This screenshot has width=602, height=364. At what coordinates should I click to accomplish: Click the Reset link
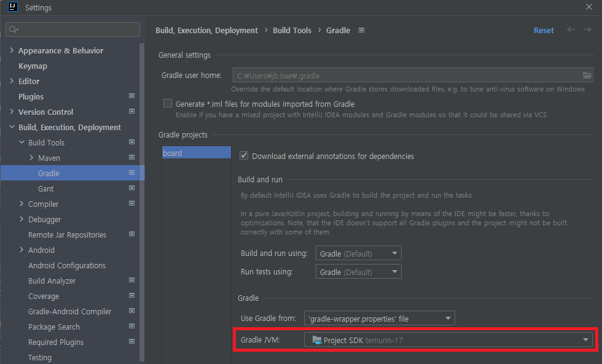(544, 30)
